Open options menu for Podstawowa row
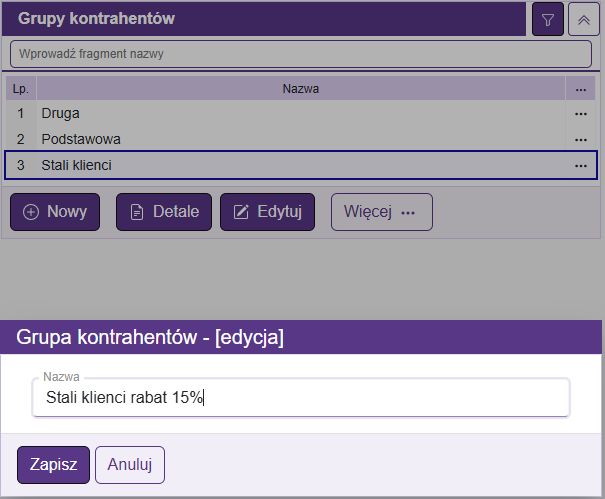 (580, 139)
